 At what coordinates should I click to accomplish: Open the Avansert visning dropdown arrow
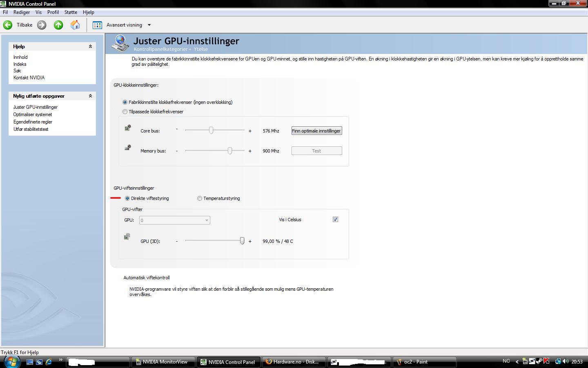tap(149, 25)
